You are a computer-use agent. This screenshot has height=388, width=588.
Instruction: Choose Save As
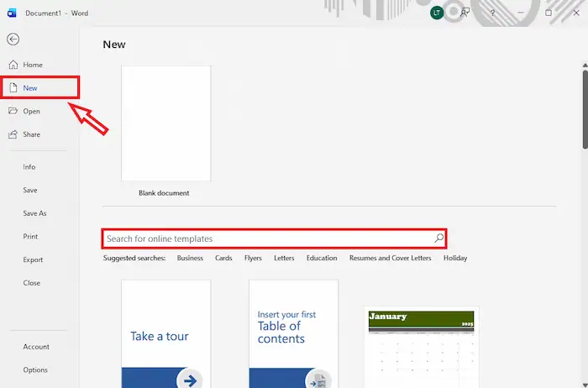pos(35,213)
